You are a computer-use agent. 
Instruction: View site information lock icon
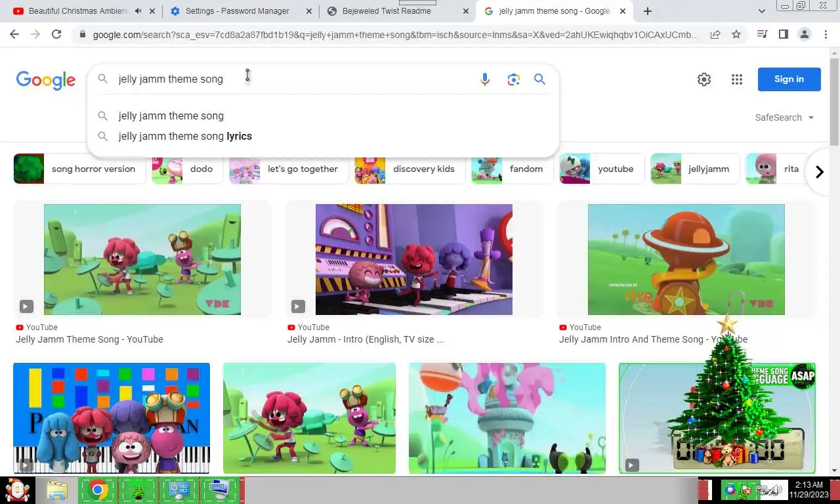coord(82,35)
